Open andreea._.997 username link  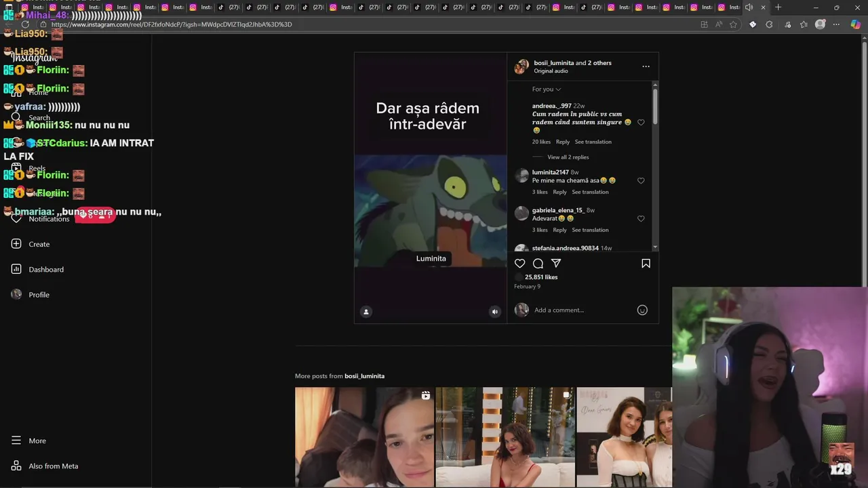[551, 106]
